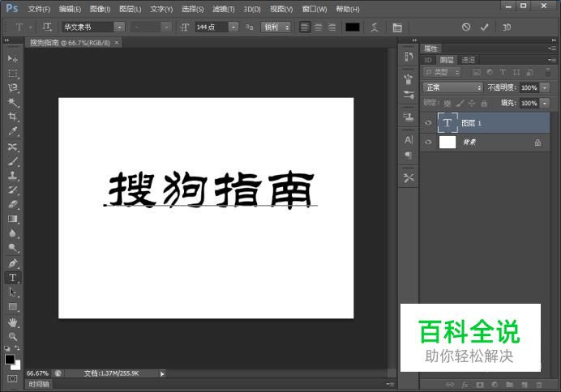
Task: Switch to the 通道 tab
Action: [468, 60]
